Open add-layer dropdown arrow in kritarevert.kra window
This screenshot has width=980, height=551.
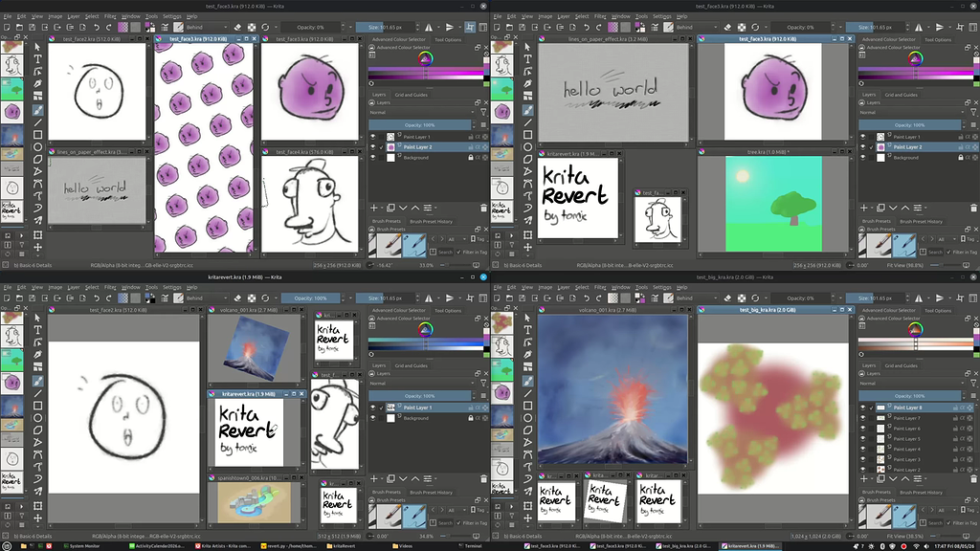tap(381, 478)
